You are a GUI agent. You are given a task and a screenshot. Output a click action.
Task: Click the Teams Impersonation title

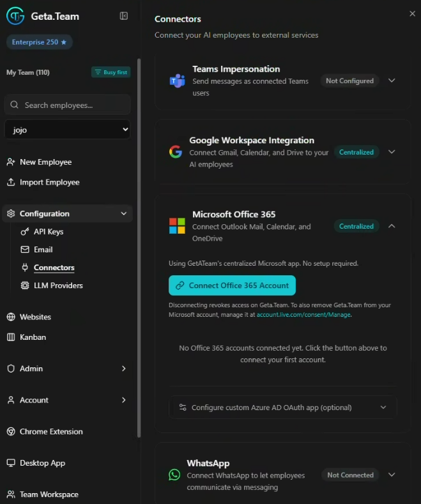pos(236,69)
